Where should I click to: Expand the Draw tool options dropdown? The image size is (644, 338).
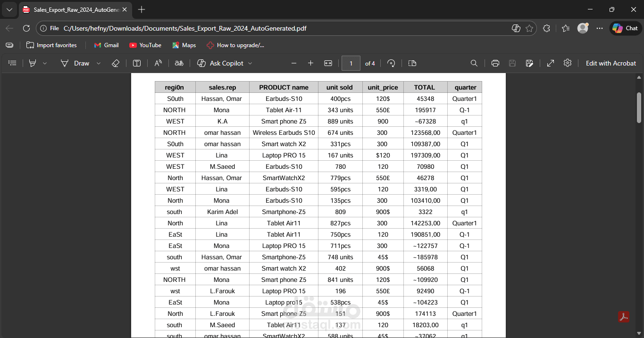(x=98, y=63)
